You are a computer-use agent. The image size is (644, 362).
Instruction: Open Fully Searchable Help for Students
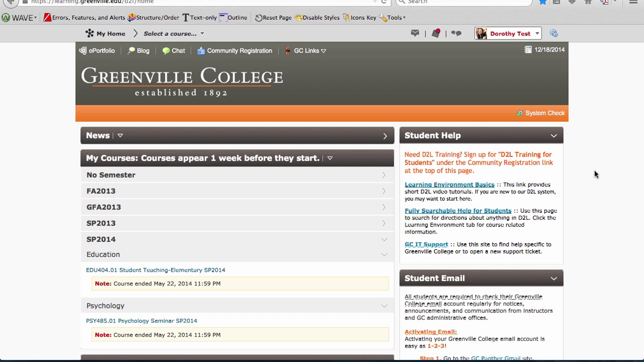[x=458, y=211]
